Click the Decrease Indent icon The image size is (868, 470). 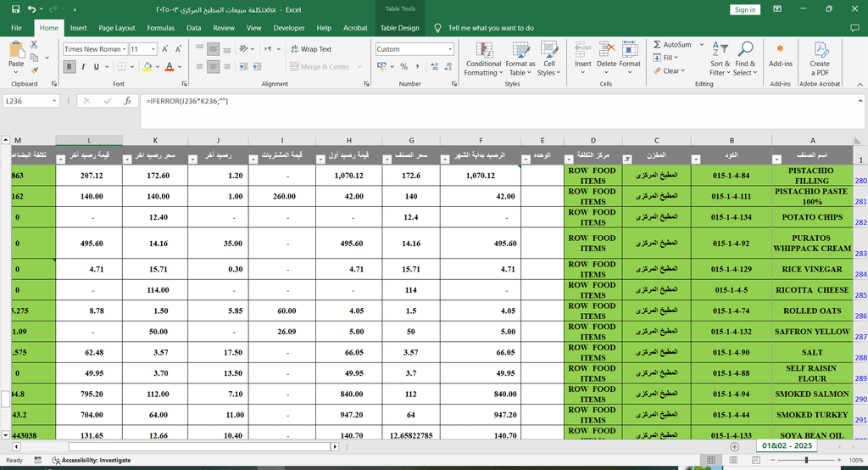243,66
